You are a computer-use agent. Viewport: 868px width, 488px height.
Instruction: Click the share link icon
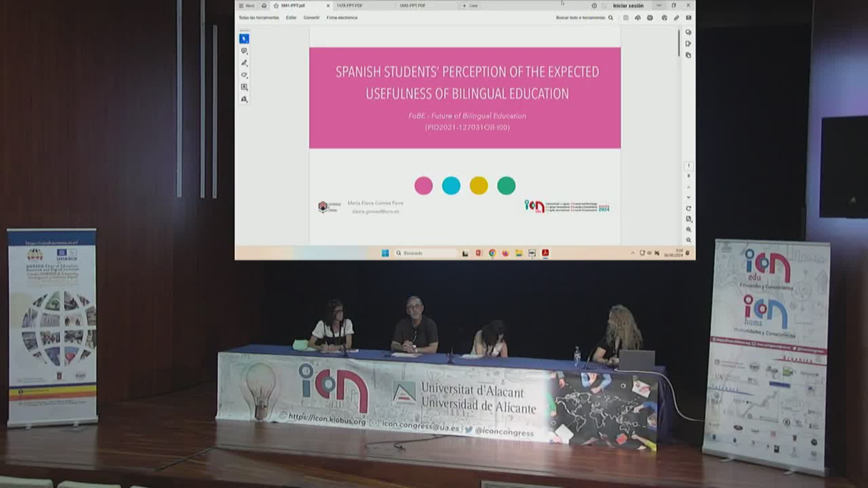pos(676,18)
